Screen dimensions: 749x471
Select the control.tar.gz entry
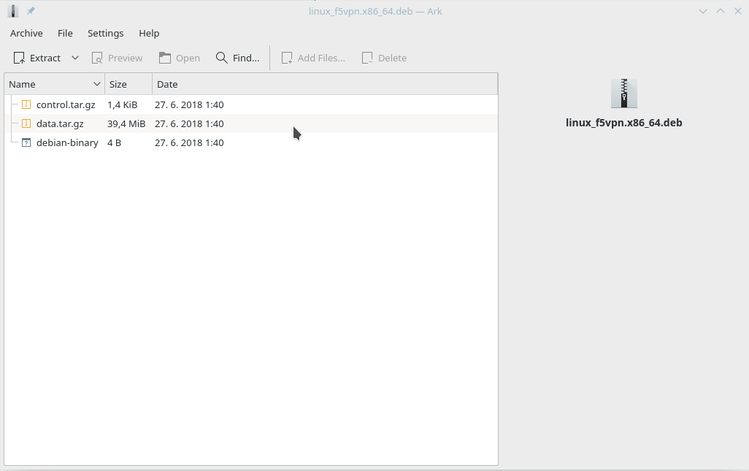tap(65, 105)
